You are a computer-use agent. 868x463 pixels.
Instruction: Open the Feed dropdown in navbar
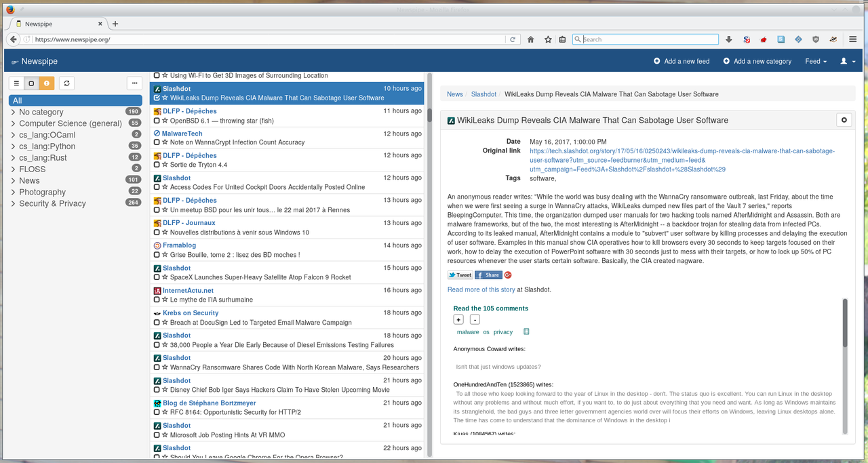pyautogui.click(x=816, y=61)
